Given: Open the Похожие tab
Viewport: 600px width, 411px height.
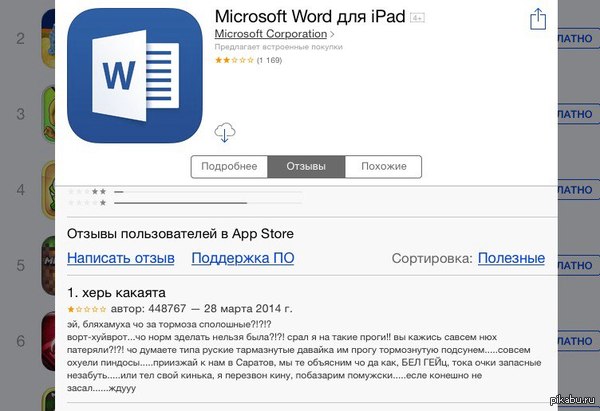Looking at the screenshot, I should click(x=383, y=166).
